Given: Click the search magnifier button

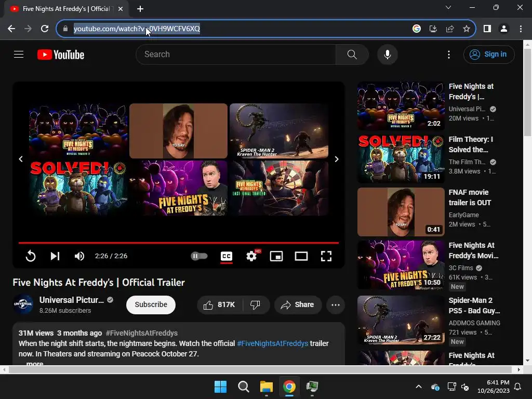Looking at the screenshot, I should pos(352,54).
